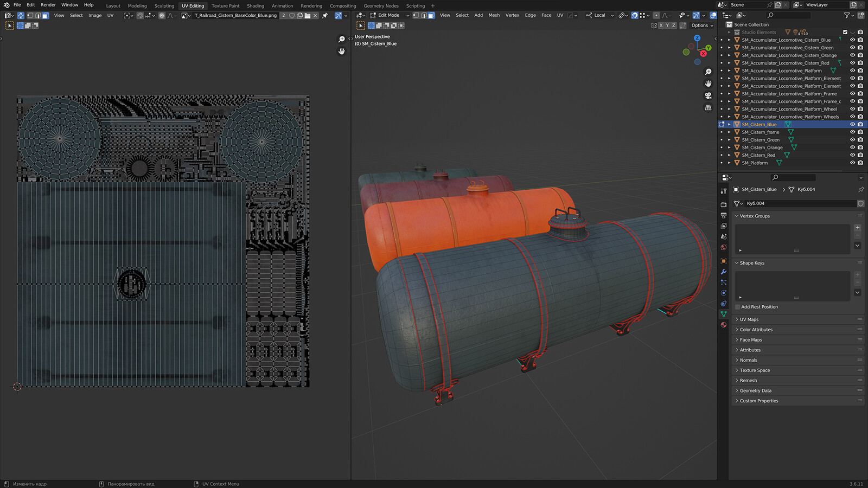Open the Material properties tab icon

723,325
